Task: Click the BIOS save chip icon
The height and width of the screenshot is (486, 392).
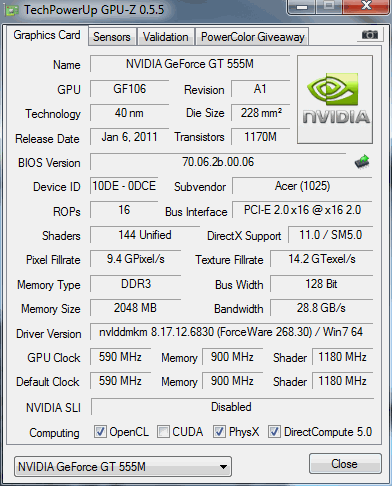Action: [x=362, y=162]
